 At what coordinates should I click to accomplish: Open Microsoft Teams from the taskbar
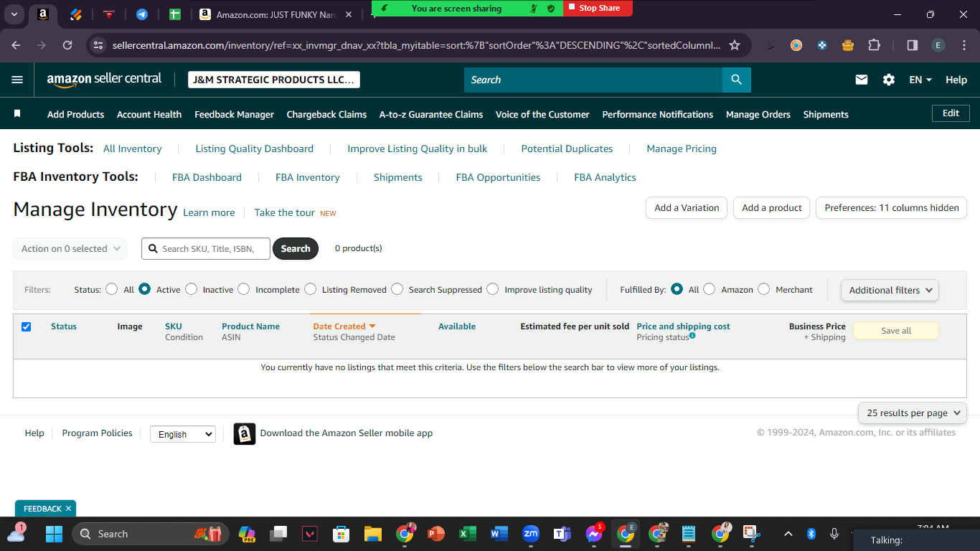click(x=562, y=534)
